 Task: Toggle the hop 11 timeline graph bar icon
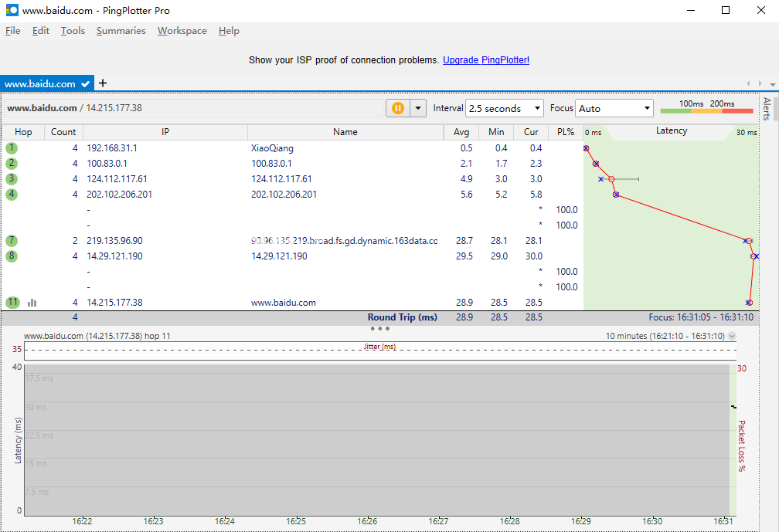(32, 303)
